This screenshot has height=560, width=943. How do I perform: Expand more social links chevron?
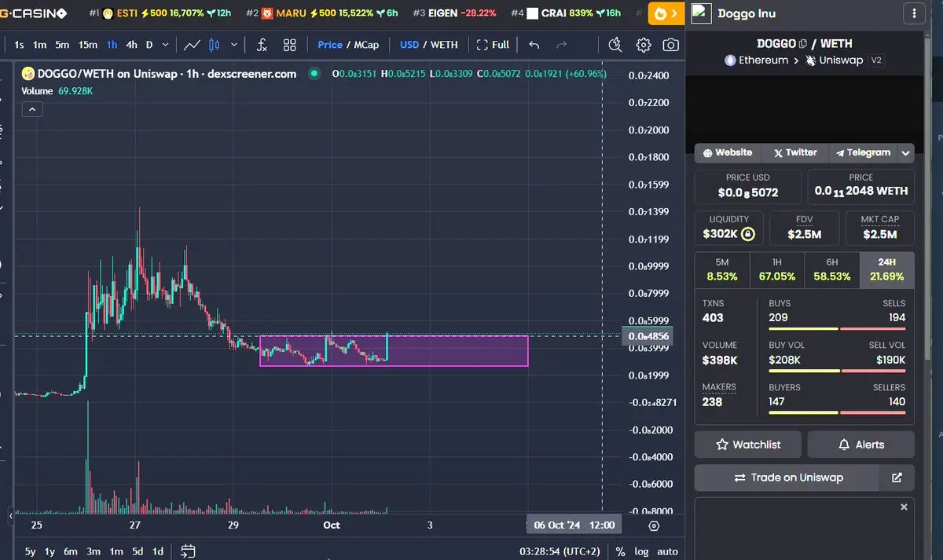click(x=906, y=153)
